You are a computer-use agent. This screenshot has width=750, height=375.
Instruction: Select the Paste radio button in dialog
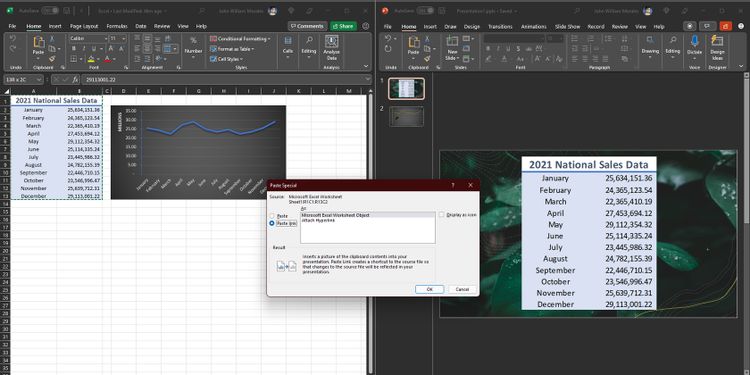coord(272,216)
